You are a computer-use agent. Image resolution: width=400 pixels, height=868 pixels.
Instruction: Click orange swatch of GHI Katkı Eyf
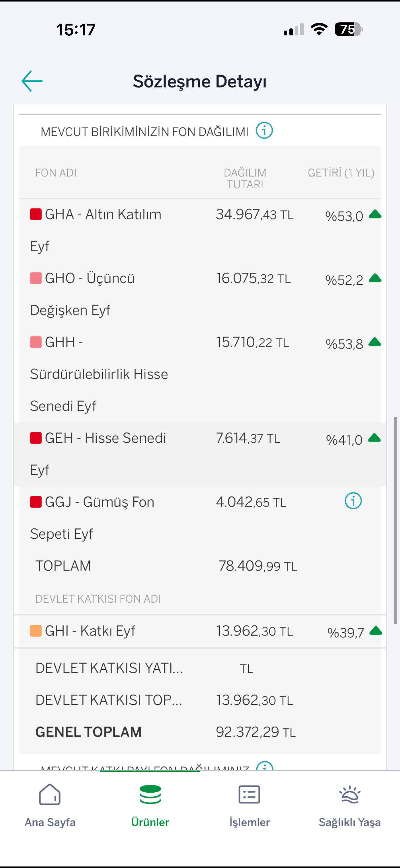[x=36, y=631]
